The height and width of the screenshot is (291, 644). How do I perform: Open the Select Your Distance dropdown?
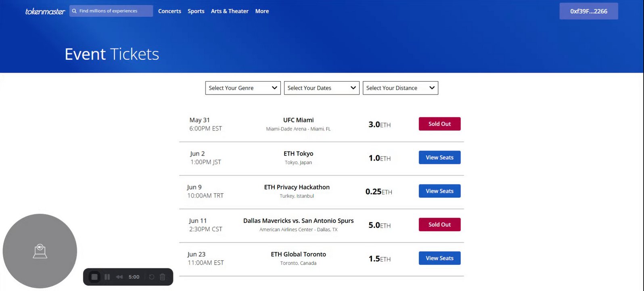coord(400,88)
